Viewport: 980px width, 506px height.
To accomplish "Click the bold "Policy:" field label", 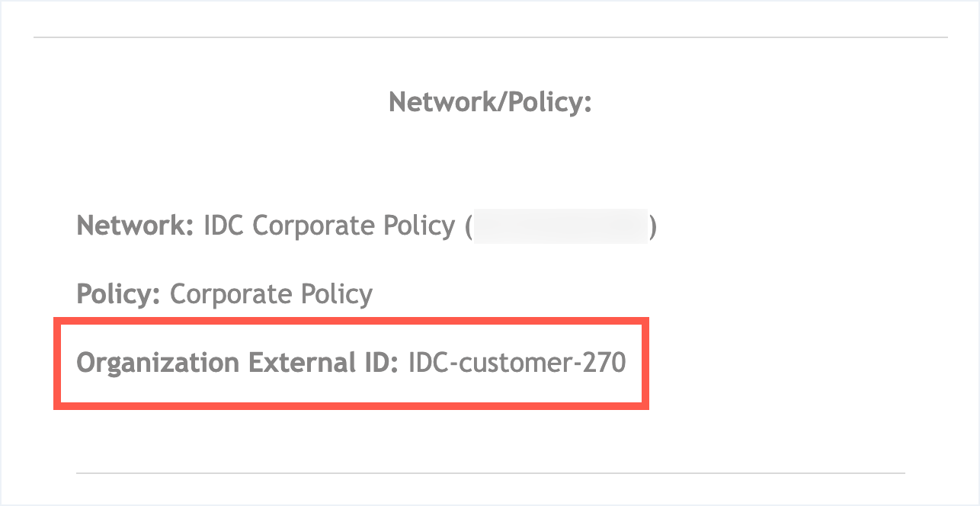I will tap(118, 294).
